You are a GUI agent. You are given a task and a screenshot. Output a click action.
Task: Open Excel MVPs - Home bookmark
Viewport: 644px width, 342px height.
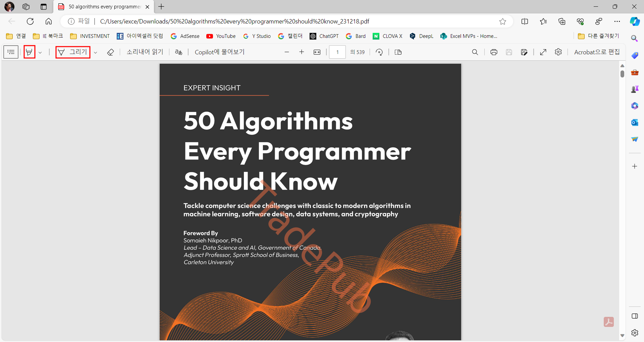click(469, 36)
